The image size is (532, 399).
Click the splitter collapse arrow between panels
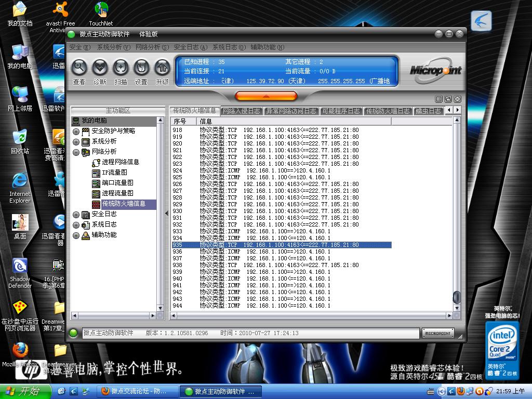tap(167, 214)
